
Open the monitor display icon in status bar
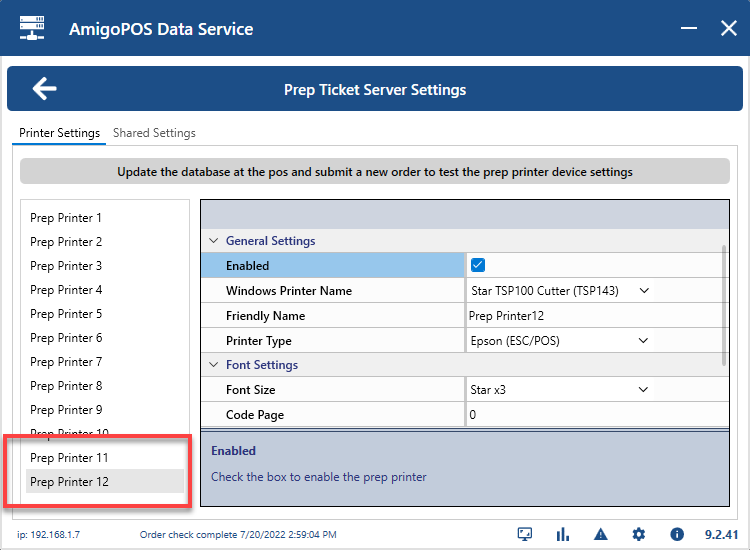(x=525, y=534)
